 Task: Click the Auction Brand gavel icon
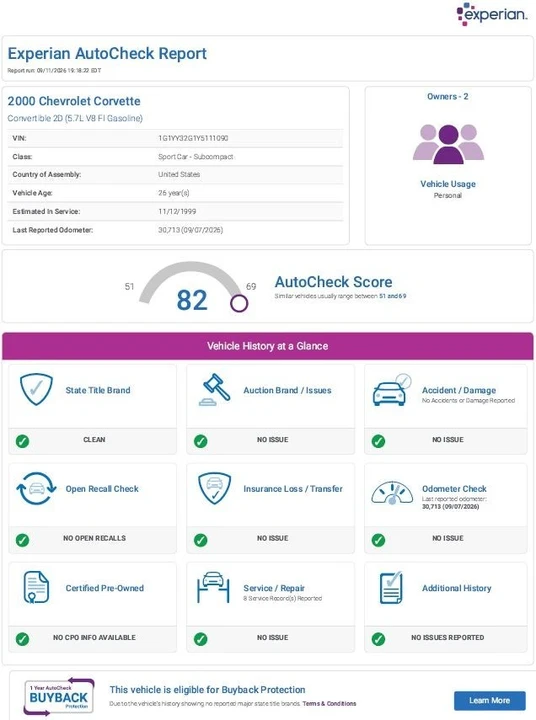tap(215, 390)
